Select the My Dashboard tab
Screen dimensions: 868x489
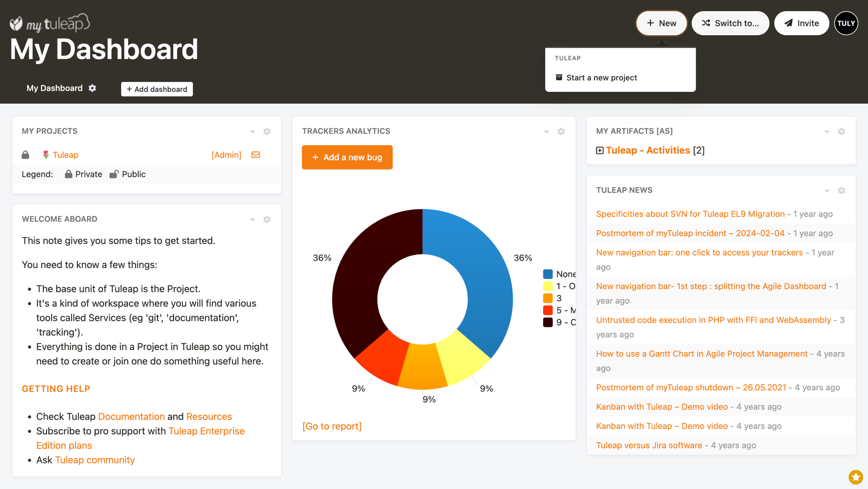[55, 88]
